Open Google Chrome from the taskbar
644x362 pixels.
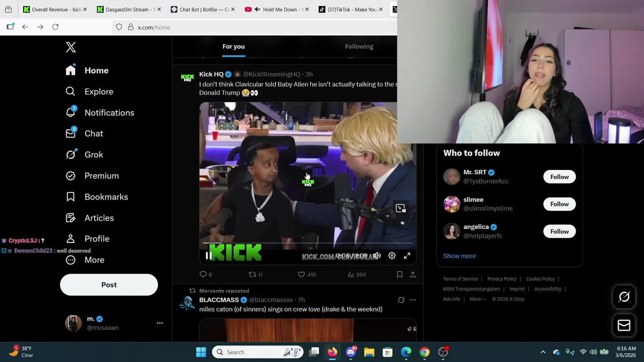point(425,352)
